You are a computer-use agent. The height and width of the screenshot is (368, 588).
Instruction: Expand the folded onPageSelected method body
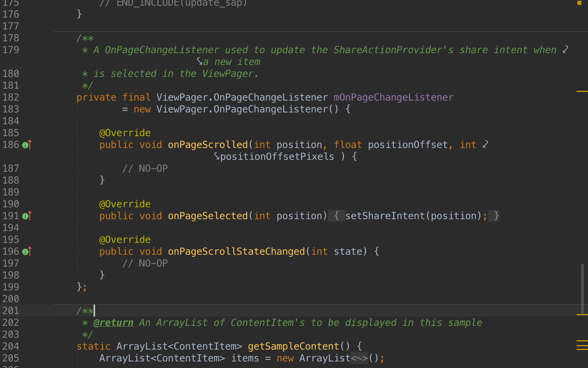(336, 216)
